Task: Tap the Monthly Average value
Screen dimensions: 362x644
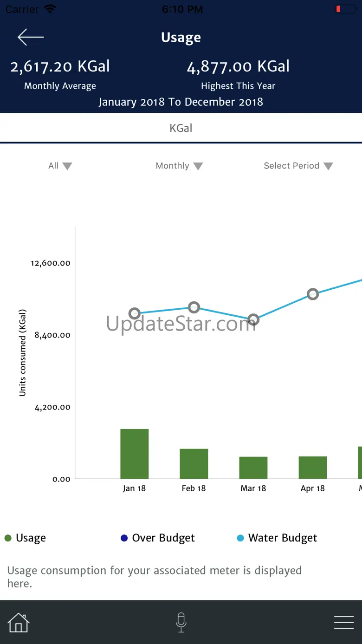Action: 60,67
